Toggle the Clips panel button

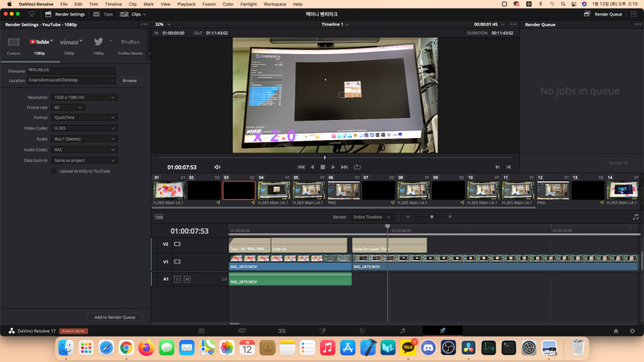133,14
